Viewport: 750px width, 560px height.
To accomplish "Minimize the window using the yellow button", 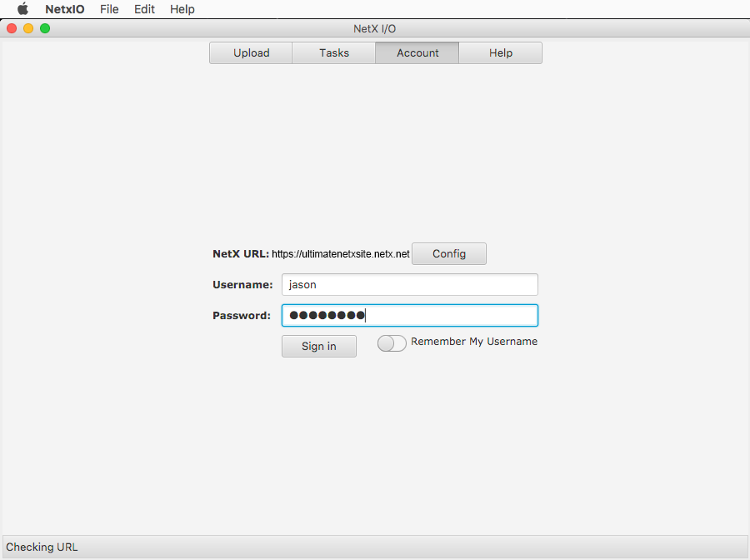I will pos(28,28).
